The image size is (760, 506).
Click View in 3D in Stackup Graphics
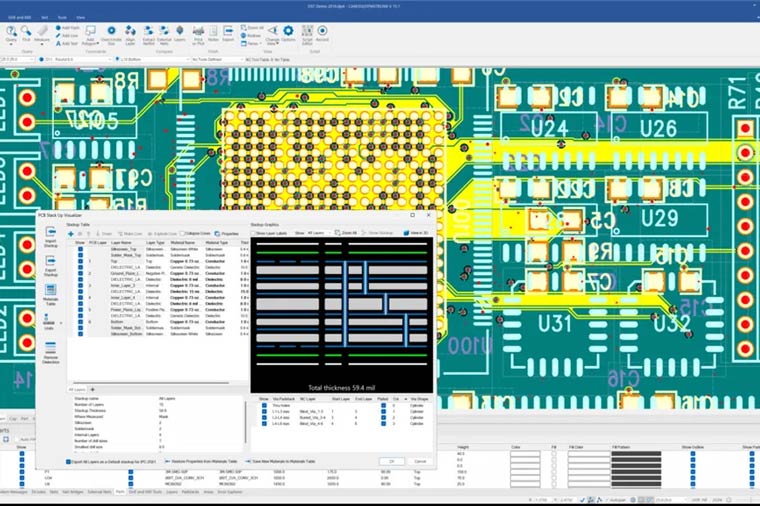click(416, 233)
